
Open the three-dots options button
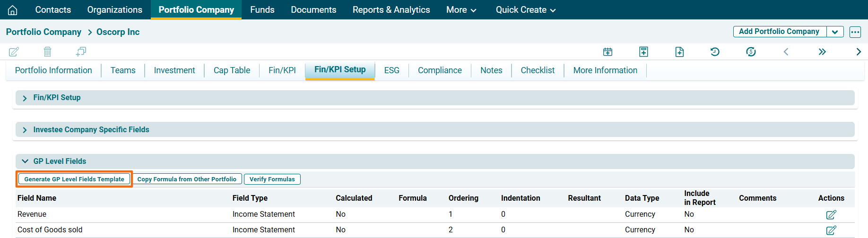[855, 32]
